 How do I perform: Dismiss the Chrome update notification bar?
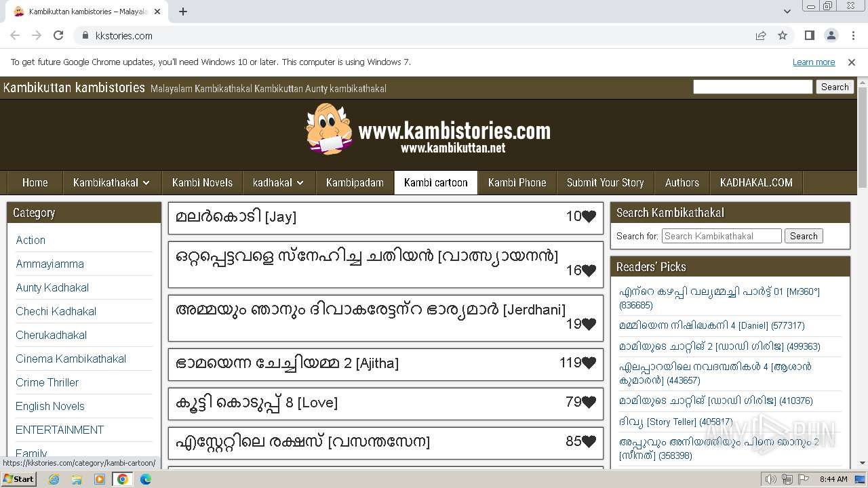tap(852, 62)
